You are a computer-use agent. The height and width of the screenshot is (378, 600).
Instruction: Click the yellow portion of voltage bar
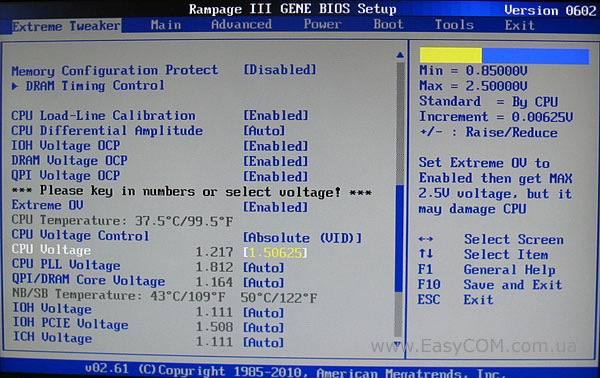(x=451, y=55)
